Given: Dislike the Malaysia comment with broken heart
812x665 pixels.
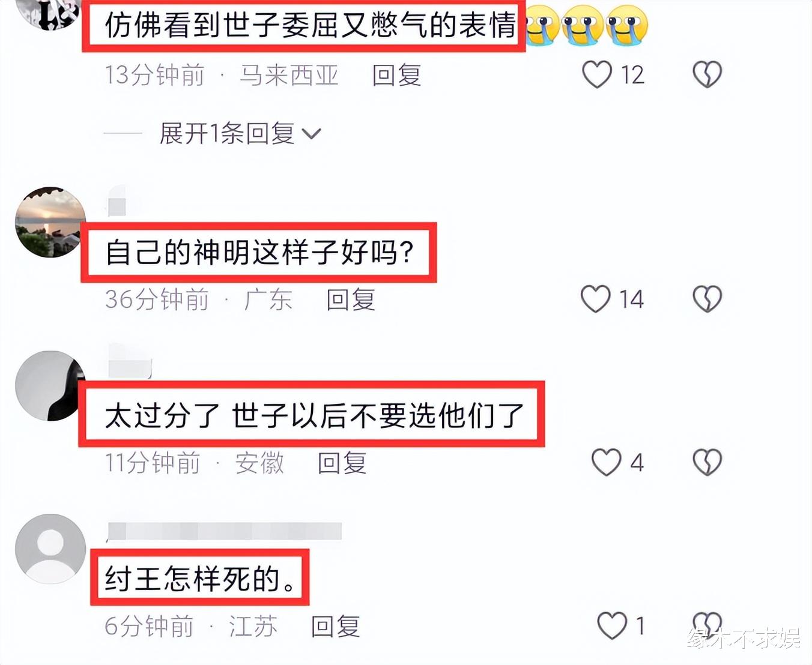Looking at the screenshot, I should pyautogui.click(x=707, y=74).
